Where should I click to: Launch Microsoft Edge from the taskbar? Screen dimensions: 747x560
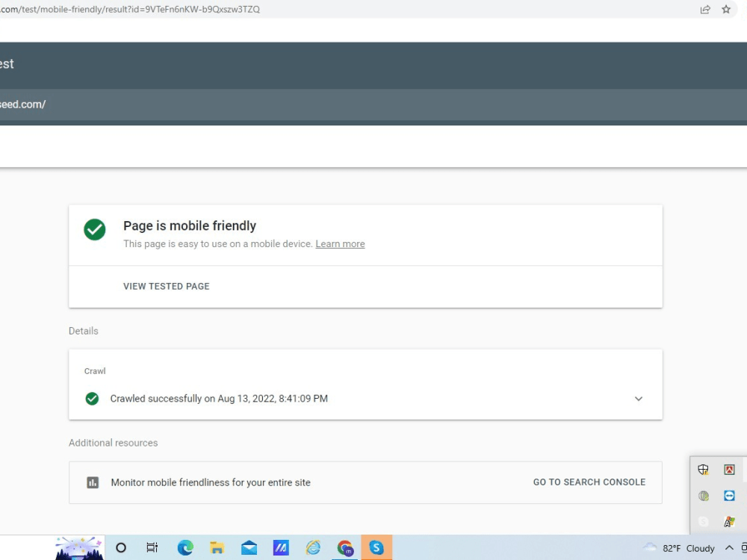click(x=185, y=547)
